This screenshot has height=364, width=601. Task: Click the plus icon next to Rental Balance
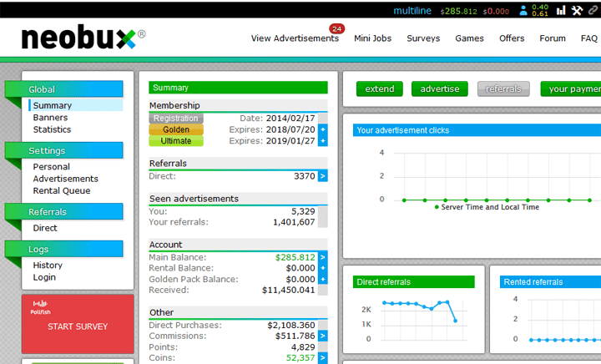point(323,268)
